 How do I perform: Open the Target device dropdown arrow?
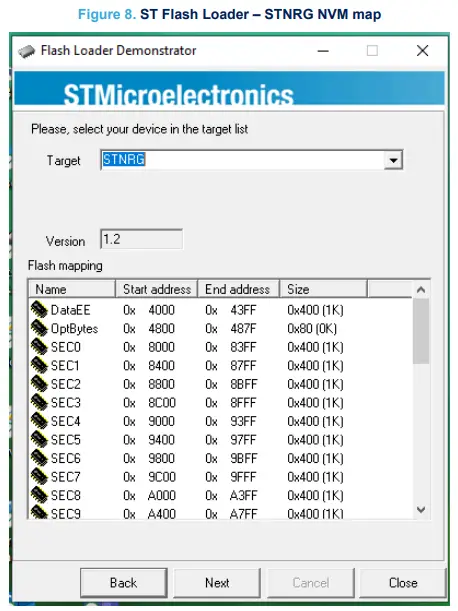tap(393, 160)
